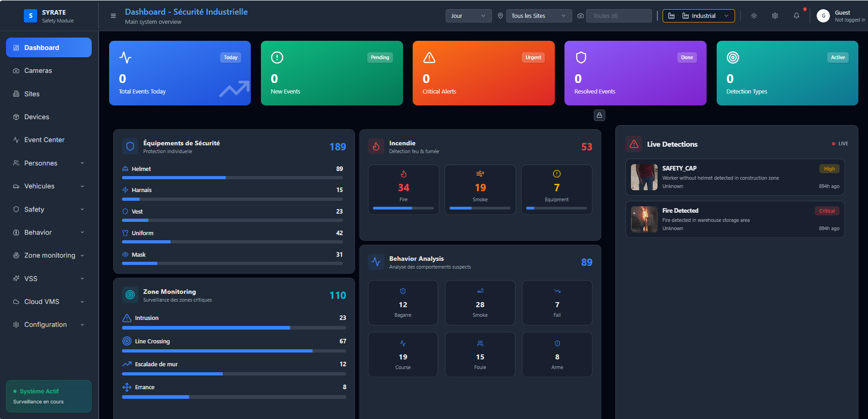This screenshot has height=419, width=868.
Task: Click the Helmet progress bar
Action: tap(232, 177)
